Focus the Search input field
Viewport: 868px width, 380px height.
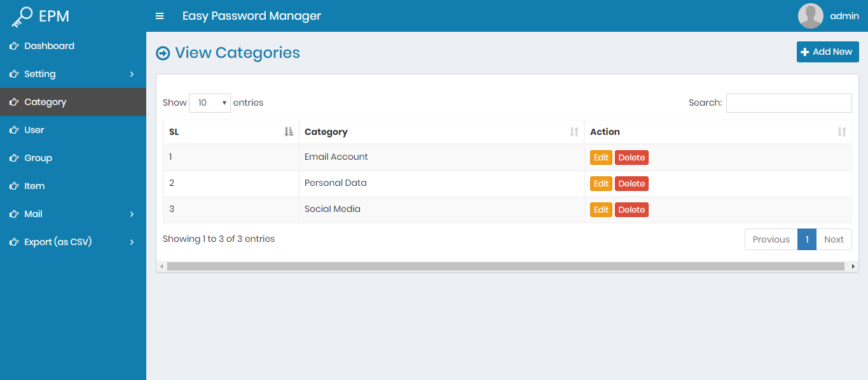(789, 102)
